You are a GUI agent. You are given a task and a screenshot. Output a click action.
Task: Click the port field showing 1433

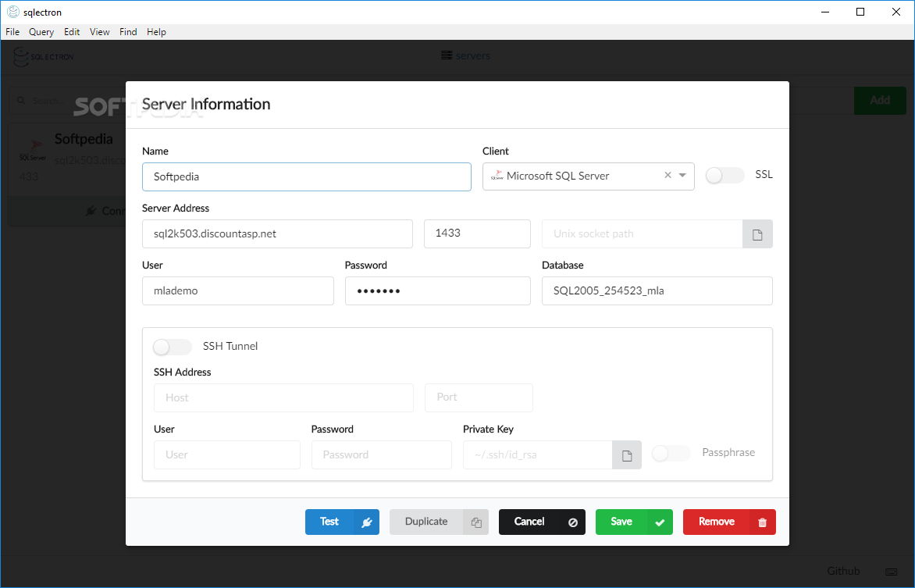click(477, 234)
